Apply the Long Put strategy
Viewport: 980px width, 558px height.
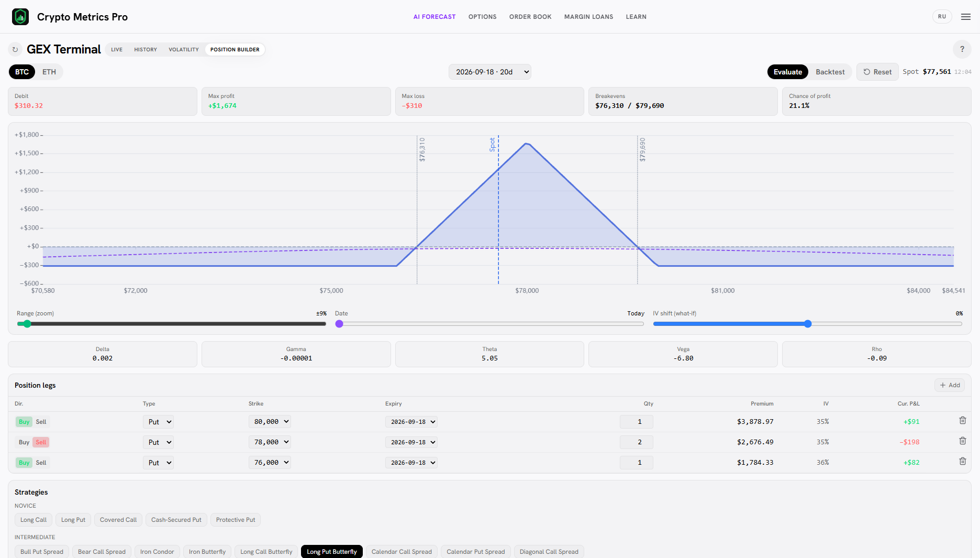click(x=73, y=520)
